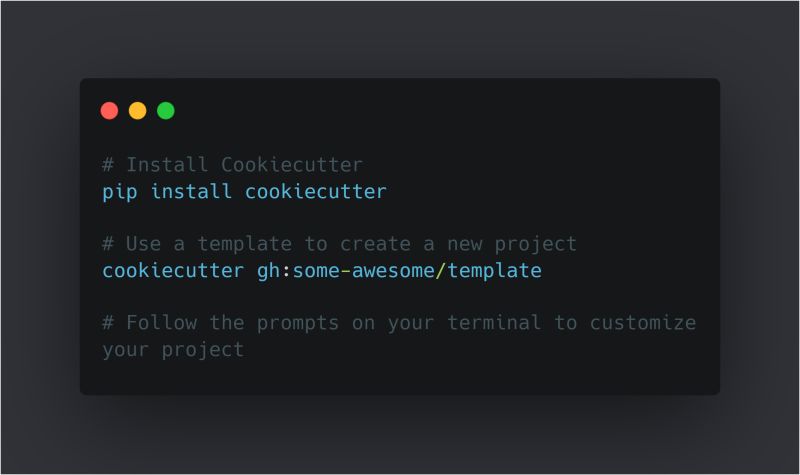Viewport: 800px width, 475px height.
Task: Click 'your project' on the final line
Action: click(173, 351)
